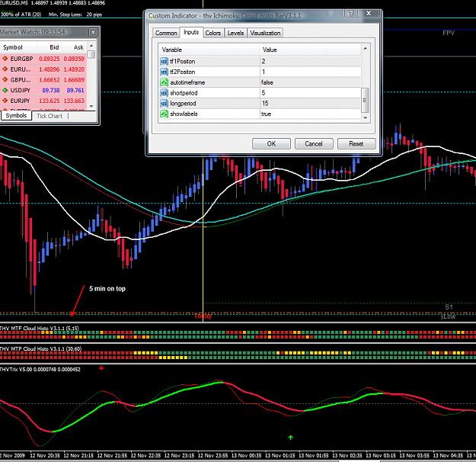Click the tf1Positon integer variable icon
The height and width of the screenshot is (462, 476).
[x=164, y=62]
